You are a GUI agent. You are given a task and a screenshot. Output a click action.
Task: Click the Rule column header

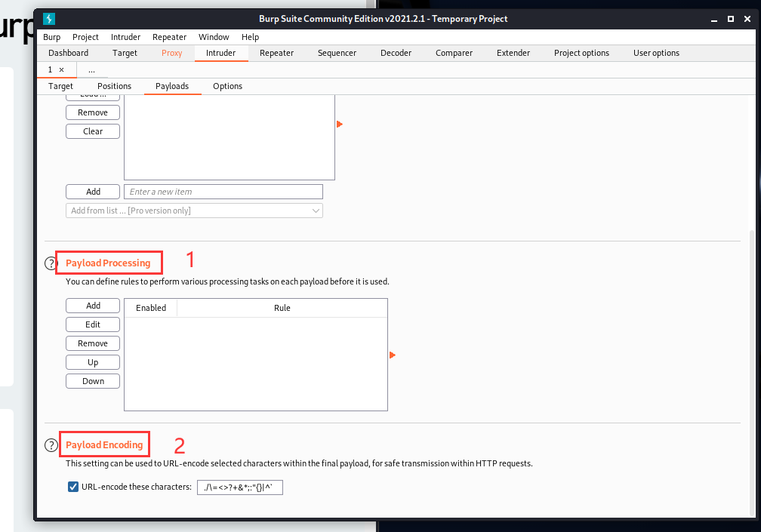click(x=282, y=308)
